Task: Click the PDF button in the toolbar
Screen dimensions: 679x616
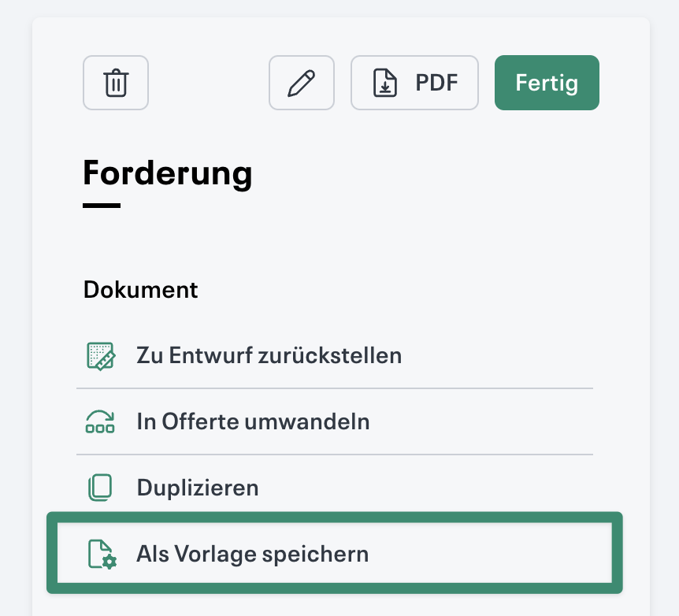Action: pyautogui.click(x=414, y=82)
